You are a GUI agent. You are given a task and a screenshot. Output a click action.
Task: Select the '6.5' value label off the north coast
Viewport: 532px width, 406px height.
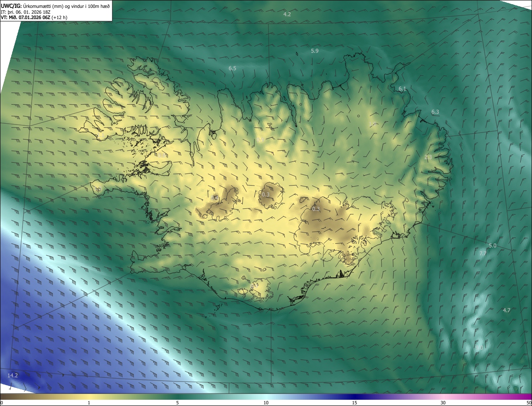pos(232,68)
